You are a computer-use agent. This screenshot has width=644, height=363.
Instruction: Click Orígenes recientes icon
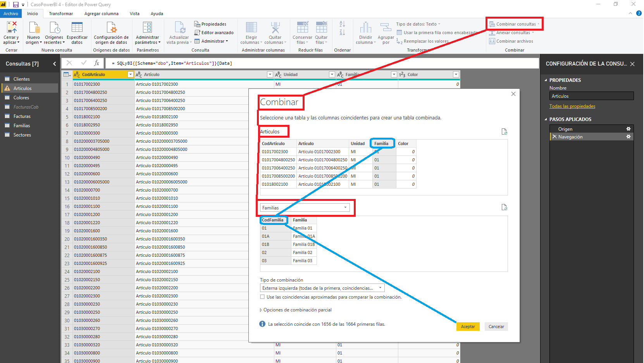(x=54, y=28)
